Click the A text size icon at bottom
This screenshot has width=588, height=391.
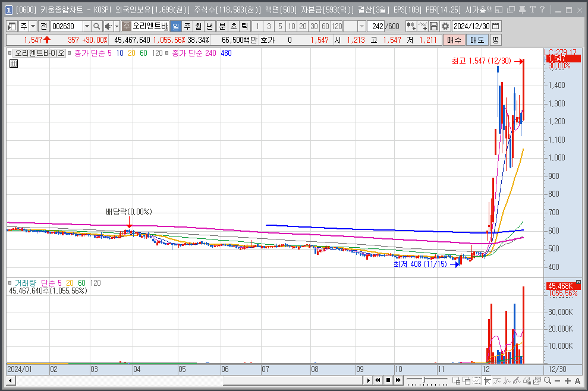pyautogui.click(x=577, y=381)
